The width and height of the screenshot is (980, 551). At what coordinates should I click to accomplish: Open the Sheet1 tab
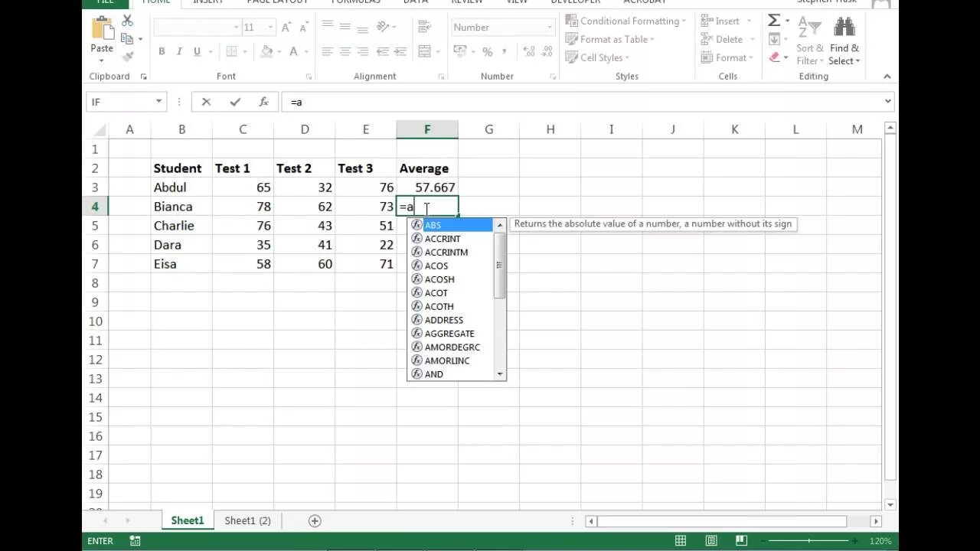click(x=188, y=520)
